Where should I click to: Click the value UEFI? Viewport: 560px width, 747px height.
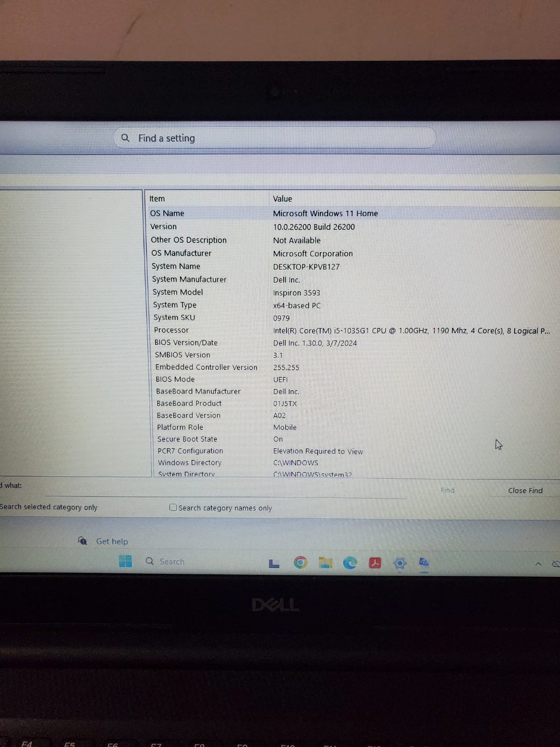[281, 379]
